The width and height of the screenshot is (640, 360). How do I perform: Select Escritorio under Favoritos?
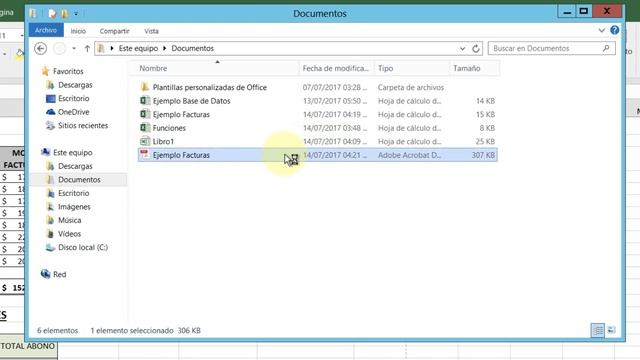point(73,98)
